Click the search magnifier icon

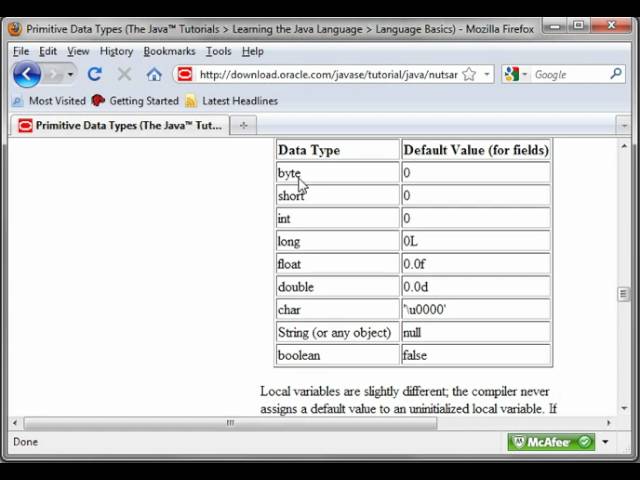pos(616,74)
